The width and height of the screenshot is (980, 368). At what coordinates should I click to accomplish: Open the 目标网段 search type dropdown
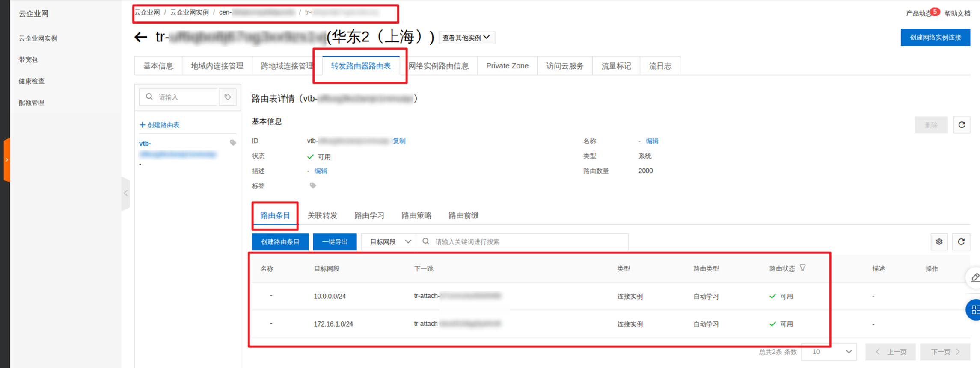click(x=389, y=242)
